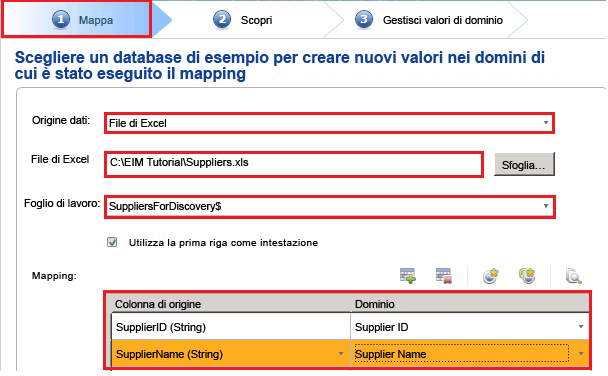Select the SupplierID (String) source cell

tap(231, 327)
